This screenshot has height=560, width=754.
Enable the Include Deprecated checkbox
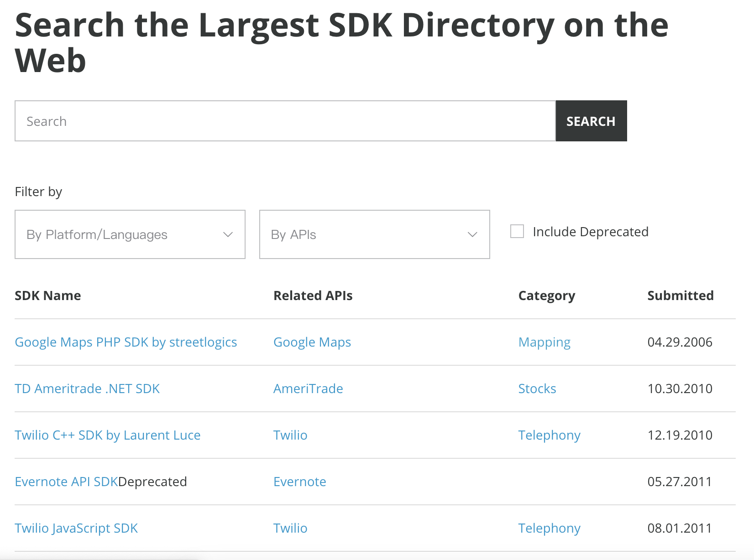[x=517, y=231]
